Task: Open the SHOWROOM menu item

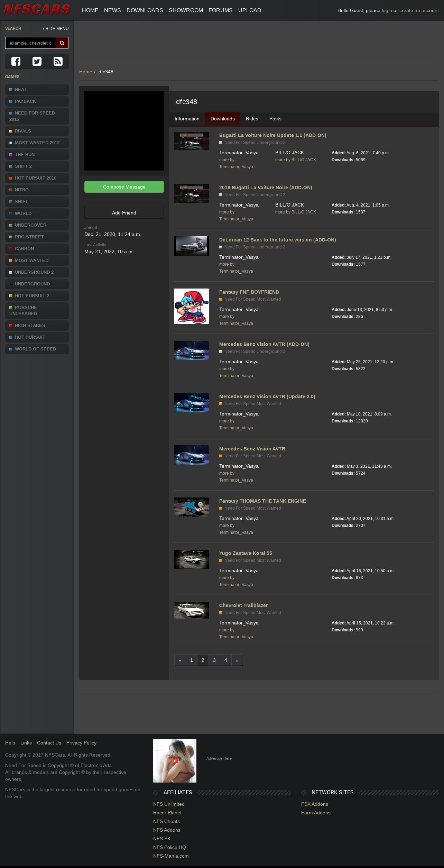Action: [x=186, y=10]
